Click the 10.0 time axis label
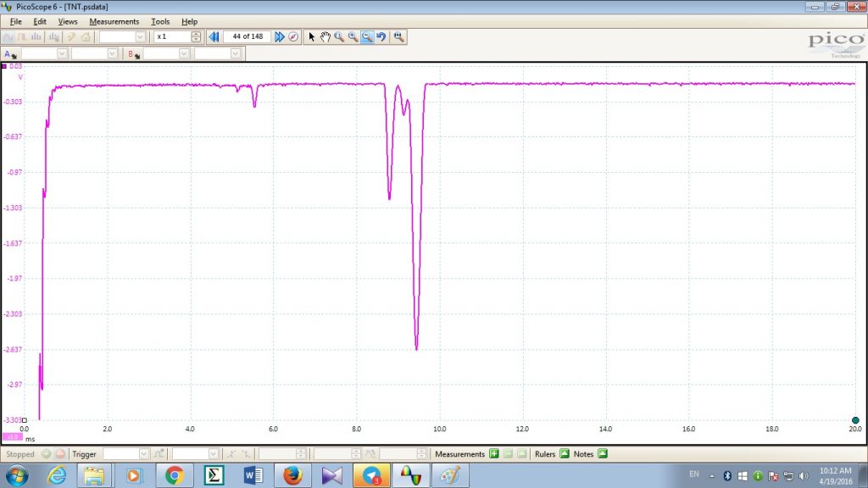 point(440,429)
